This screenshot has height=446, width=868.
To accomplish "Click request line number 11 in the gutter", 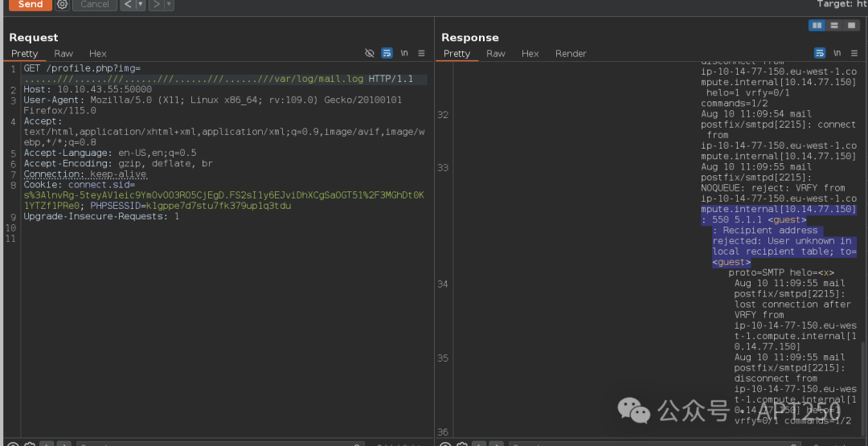I will (x=12, y=239).
